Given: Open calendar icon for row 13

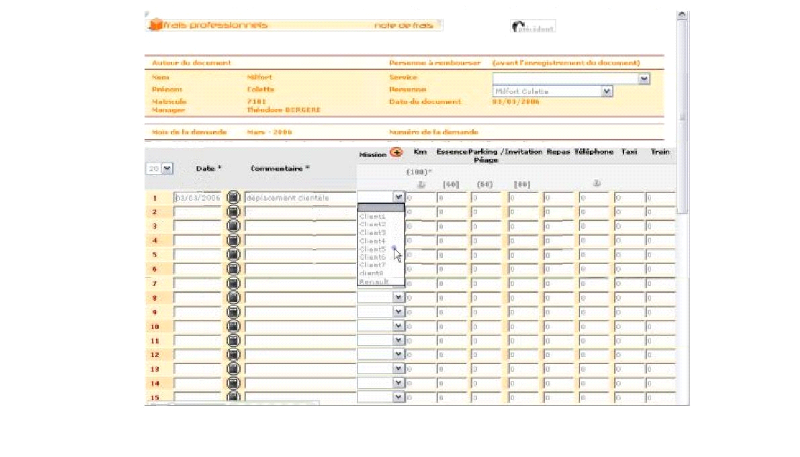Looking at the screenshot, I should (x=233, y=369).
